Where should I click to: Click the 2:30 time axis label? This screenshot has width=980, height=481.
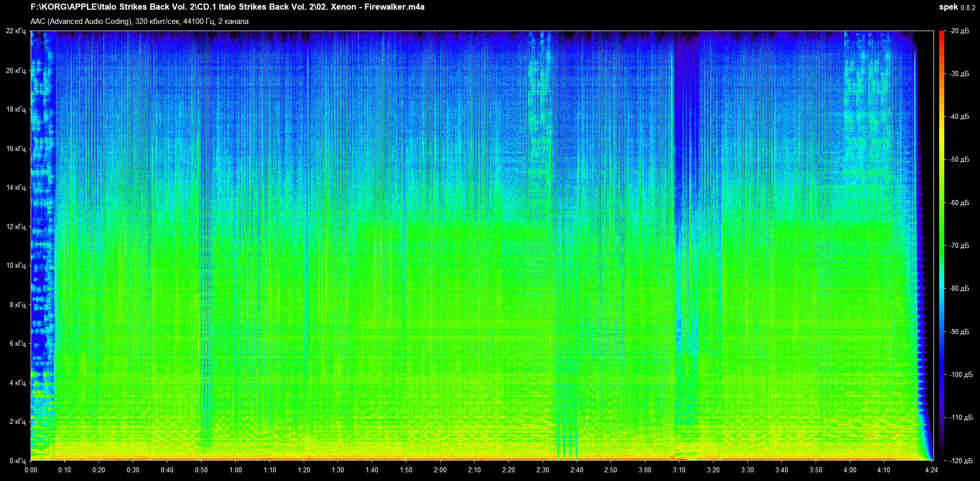point(543,470)
